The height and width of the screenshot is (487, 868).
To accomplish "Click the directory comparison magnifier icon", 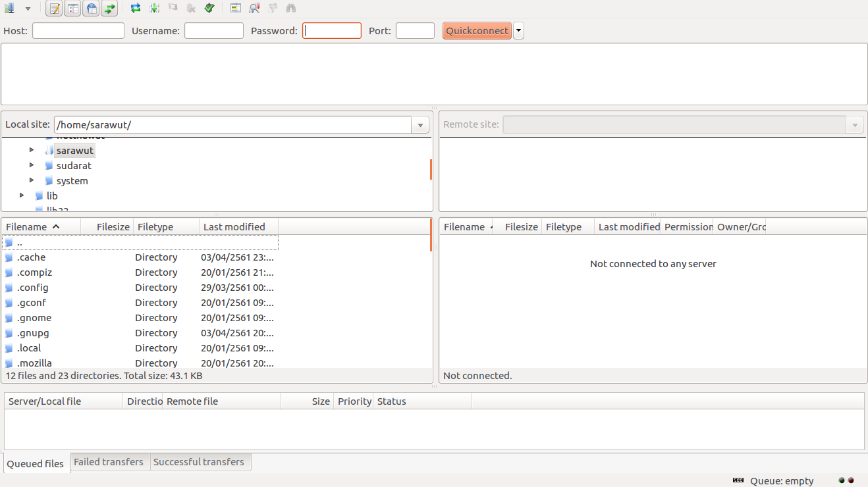I will click(254, 9).
